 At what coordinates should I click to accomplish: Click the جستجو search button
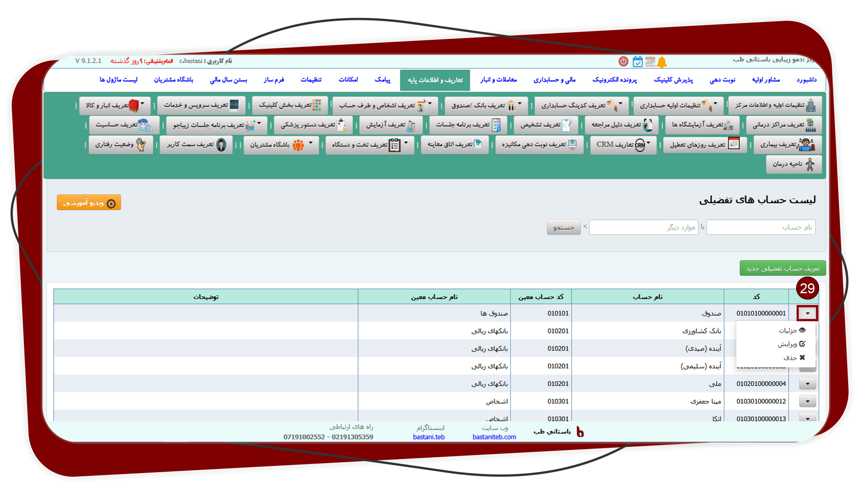[563, 227]
